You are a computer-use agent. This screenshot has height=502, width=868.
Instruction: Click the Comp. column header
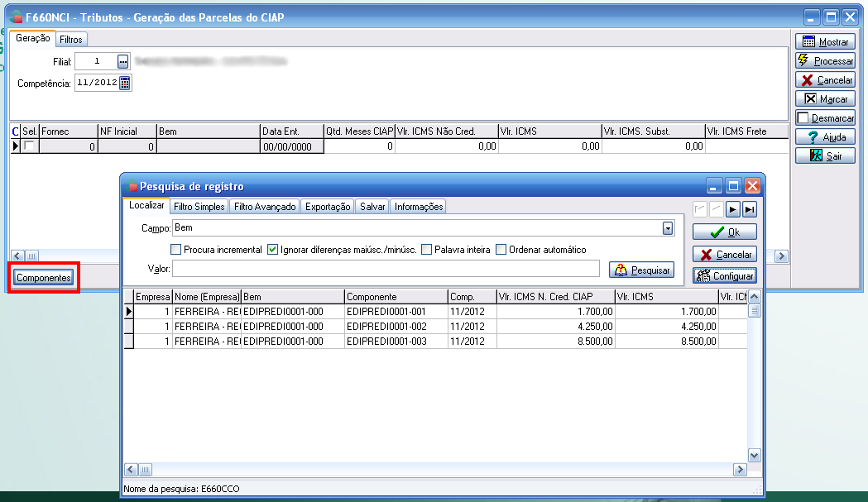pyautogui.click(x=472, y=297)
